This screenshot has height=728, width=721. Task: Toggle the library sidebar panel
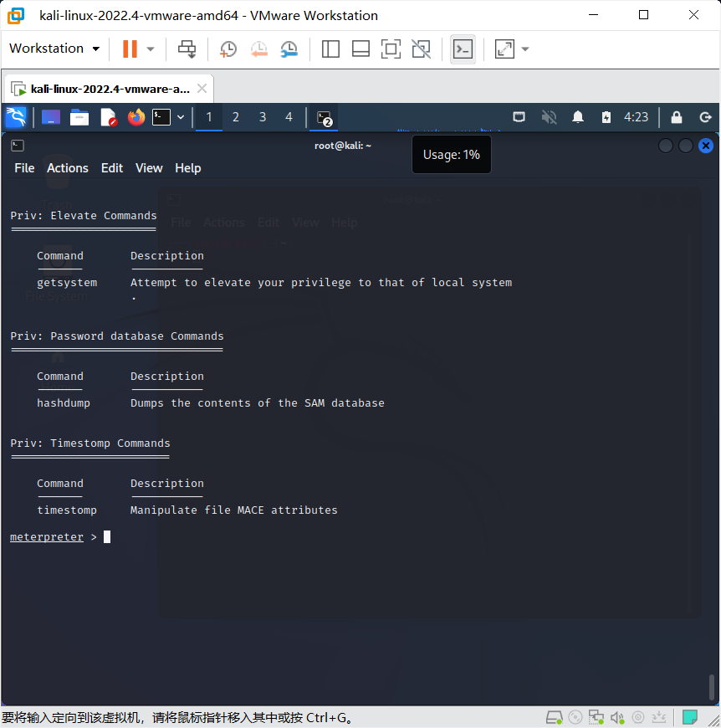330,49
